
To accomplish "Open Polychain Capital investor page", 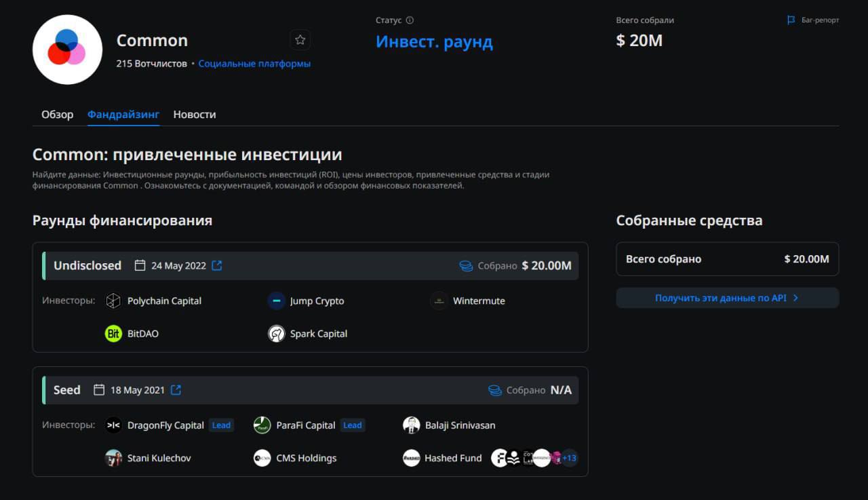I will [x=164, y=301].
